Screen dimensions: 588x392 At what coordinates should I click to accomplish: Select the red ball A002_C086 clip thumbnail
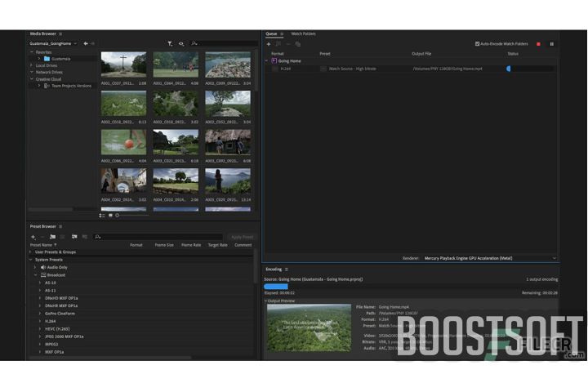(124, 142)
